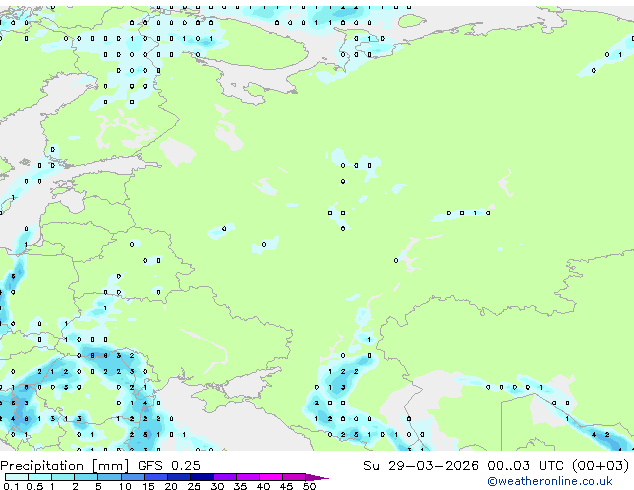Click the 5–10 mm light blue legend swatch
This screenshot has height=490, width=634.
click(x=109, y=477)
